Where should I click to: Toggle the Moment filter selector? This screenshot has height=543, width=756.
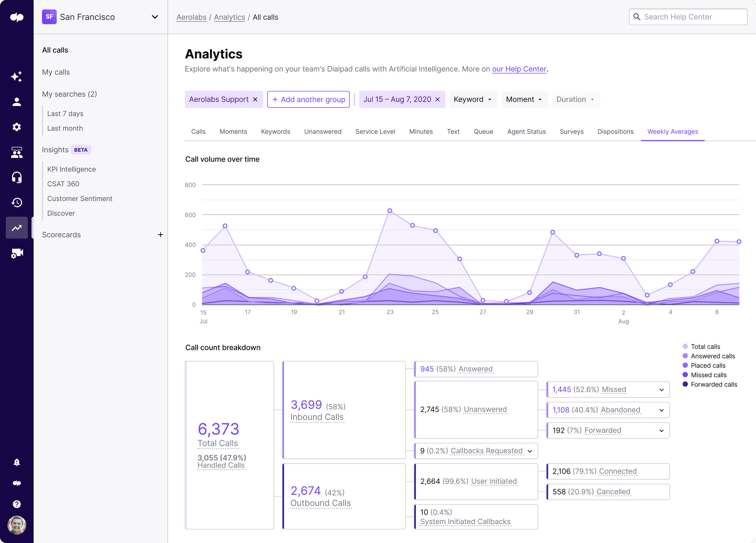point(523,99)
